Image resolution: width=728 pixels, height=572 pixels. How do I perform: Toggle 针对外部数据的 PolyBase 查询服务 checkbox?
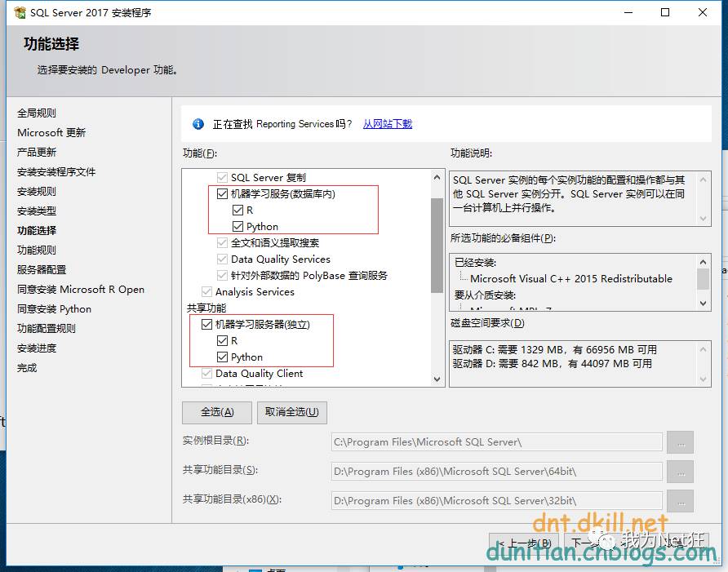pos(222,275)
